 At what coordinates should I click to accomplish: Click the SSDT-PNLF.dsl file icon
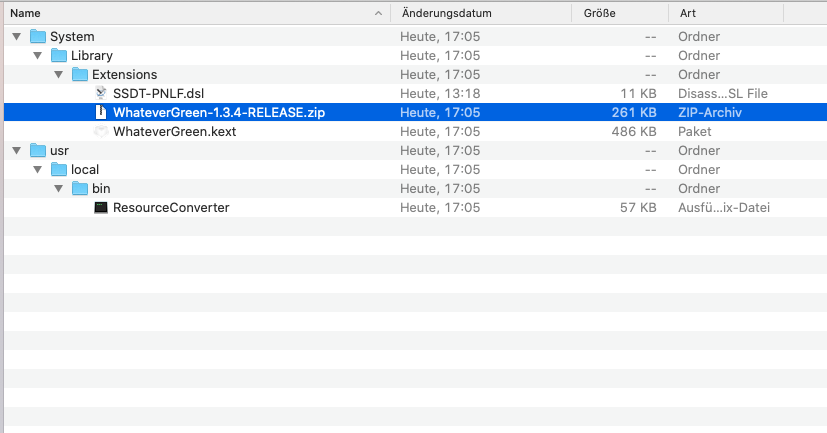[x=100, y=94]
